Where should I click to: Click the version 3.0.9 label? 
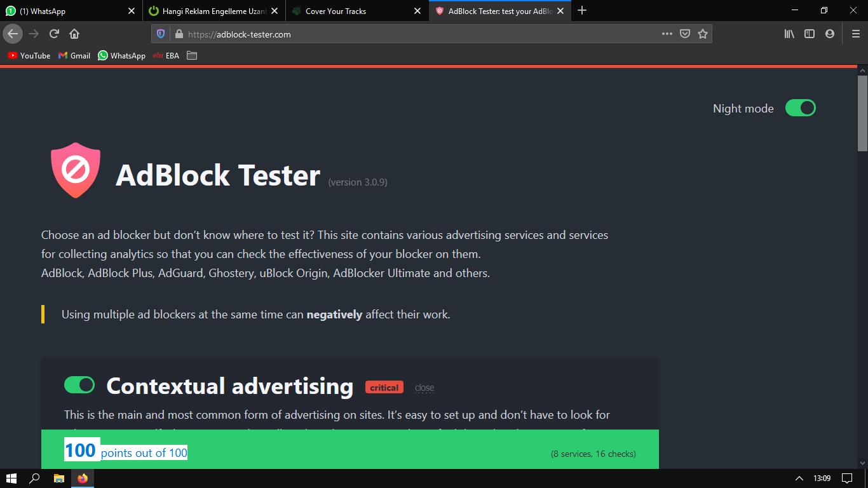tap(358, 182)
